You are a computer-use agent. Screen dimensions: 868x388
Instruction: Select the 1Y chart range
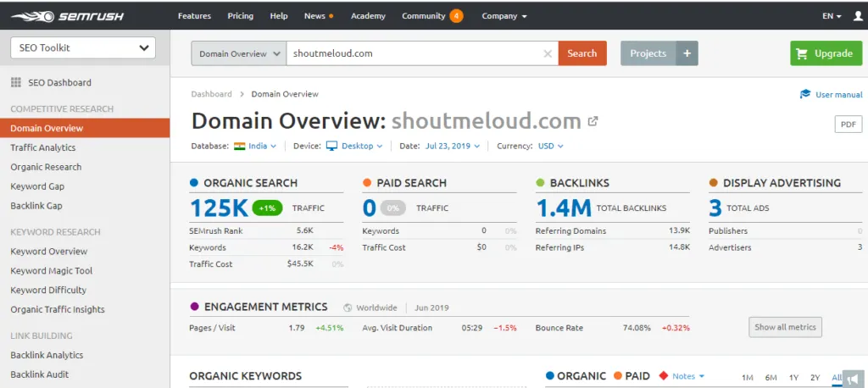(793, 378)
